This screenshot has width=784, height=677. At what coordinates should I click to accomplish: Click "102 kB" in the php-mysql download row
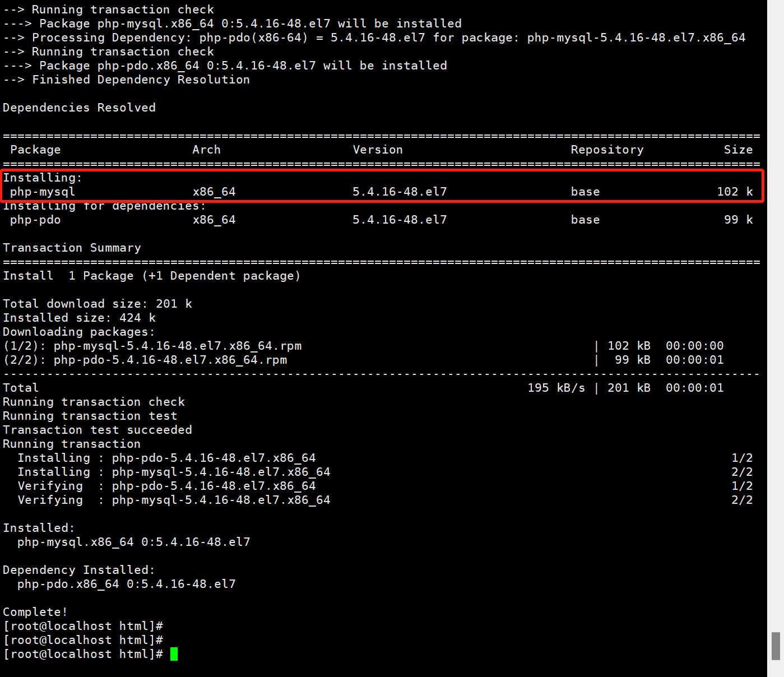click(629, 346)
